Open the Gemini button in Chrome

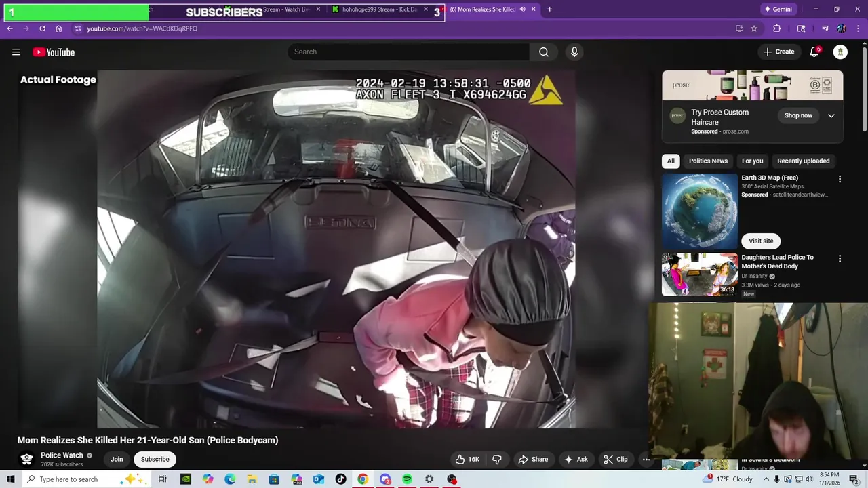778,9
